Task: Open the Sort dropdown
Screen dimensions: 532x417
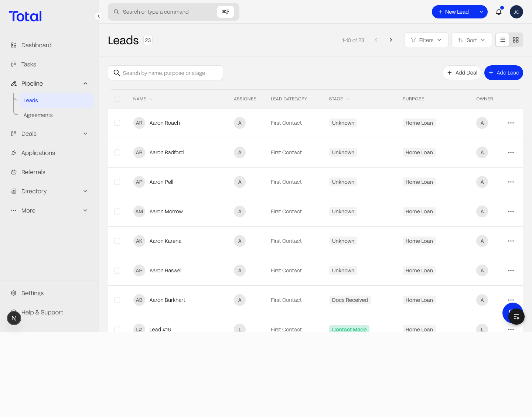Action: pos(471,40)
